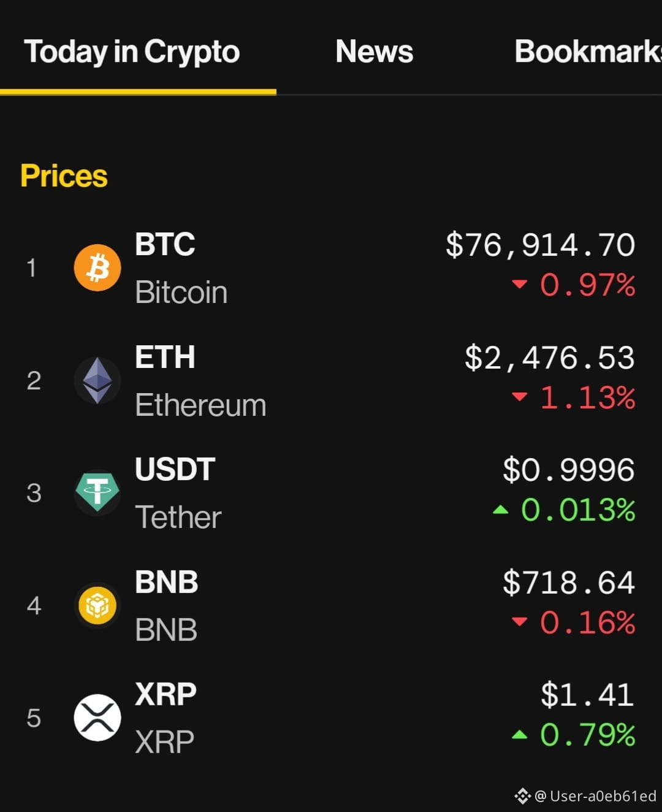Viewport: 662px width, 812px height.
Task: Tap the green up arrow beside 0.79%
Action: tap(520, 734)
